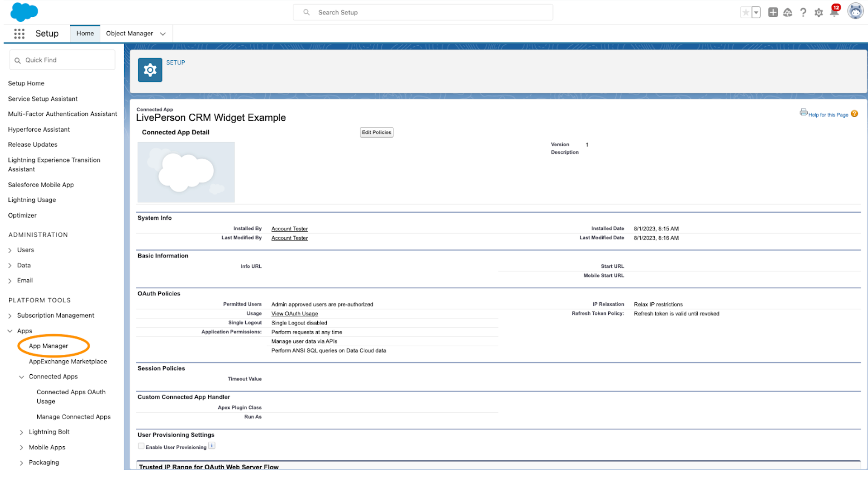Click the printable view printer icon

pyautogui.click(x=803, y=112)
